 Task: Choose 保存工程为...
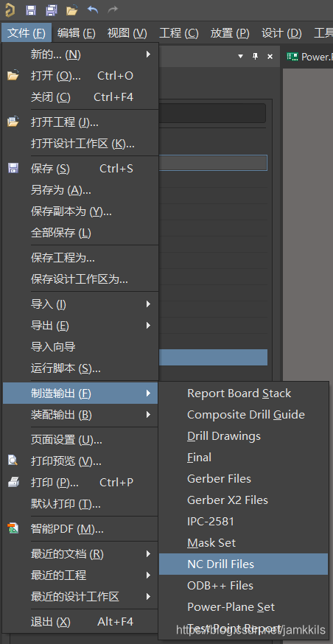[x=80, y=258]
